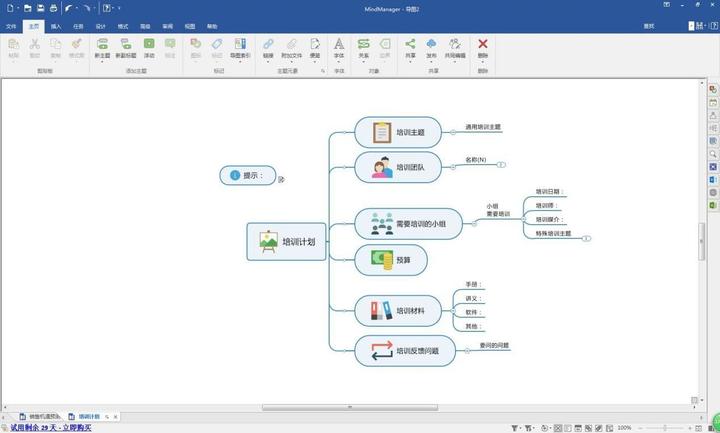Select the 需要培训的小组 topic node
This screenshot has width=720, height=433.
pyautogui.click(x=409, y=224)
